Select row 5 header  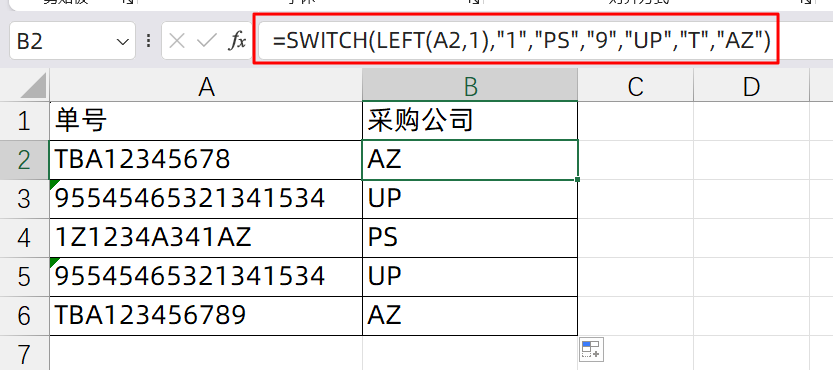(x=24, y=277)
